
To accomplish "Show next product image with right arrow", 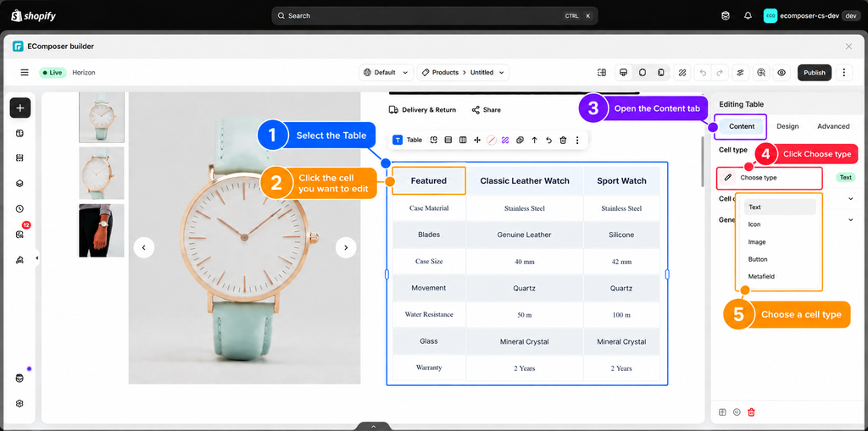I will coord(346,247).
